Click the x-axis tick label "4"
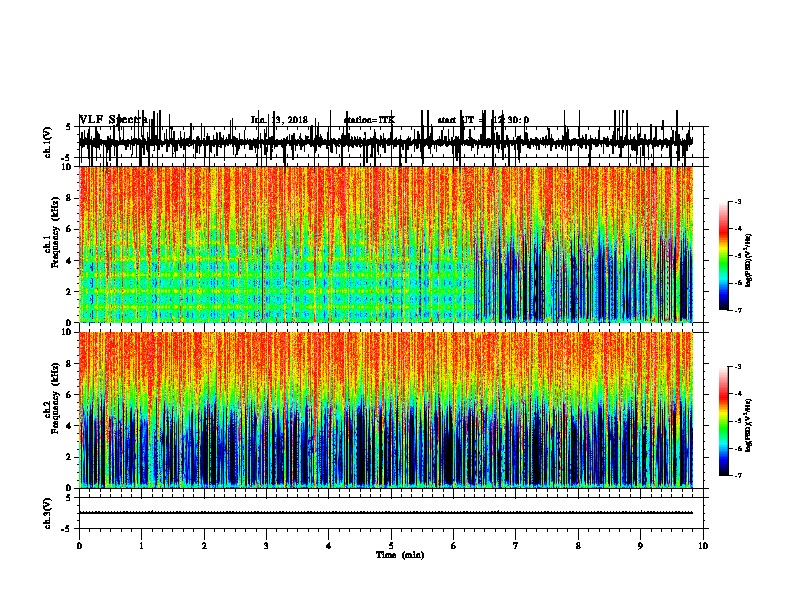This screenshot has height=612, width=792. click(329, 546)
